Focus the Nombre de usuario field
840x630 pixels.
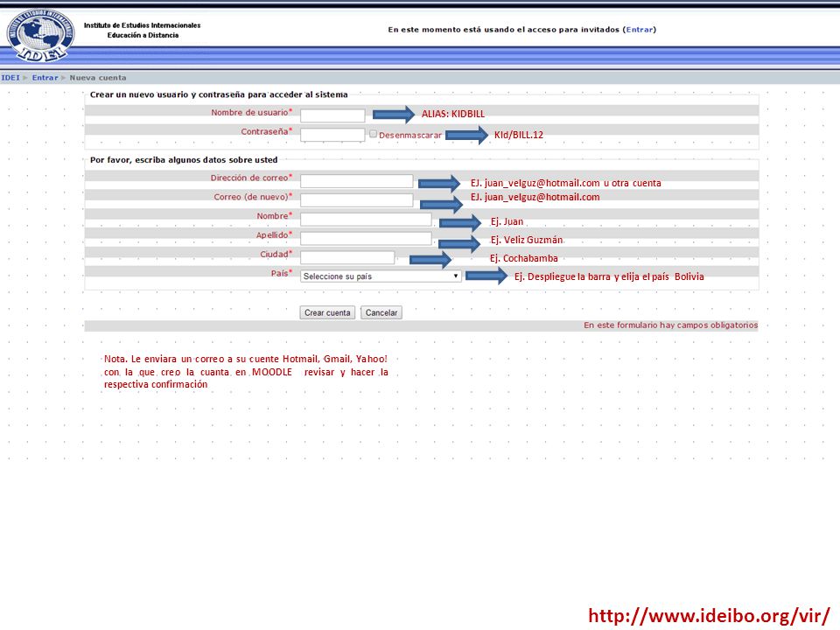(332, 115)
